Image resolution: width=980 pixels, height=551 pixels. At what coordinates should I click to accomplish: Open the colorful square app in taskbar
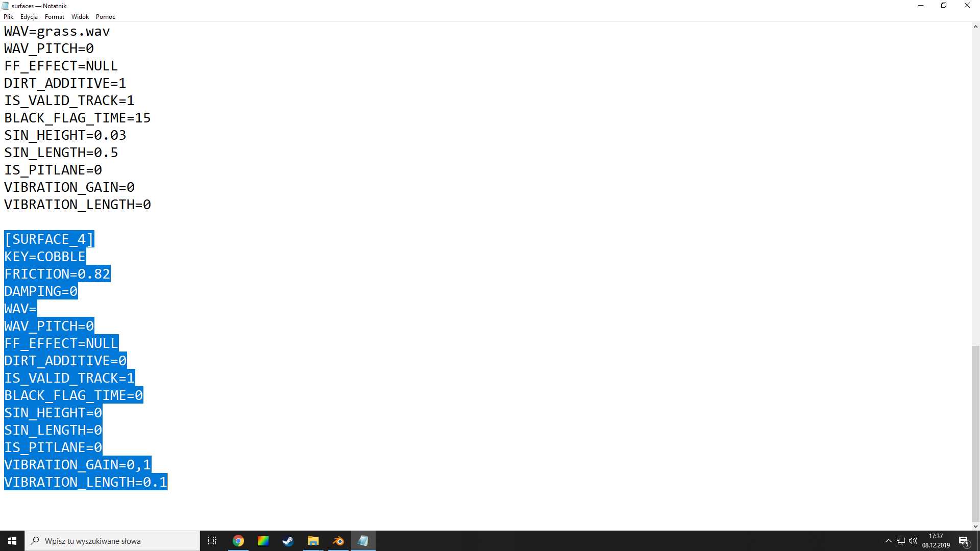(263, 541)
